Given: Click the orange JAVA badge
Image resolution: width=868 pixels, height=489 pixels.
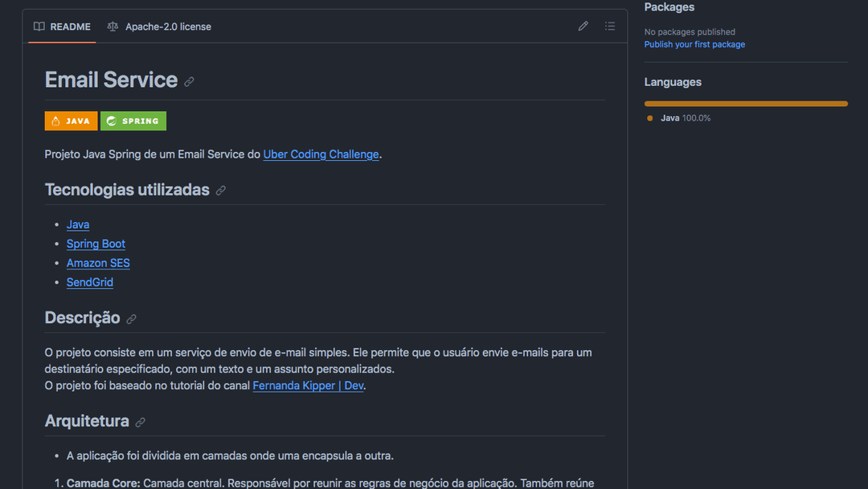Looking at the screenshot, I should coord(71,121).
